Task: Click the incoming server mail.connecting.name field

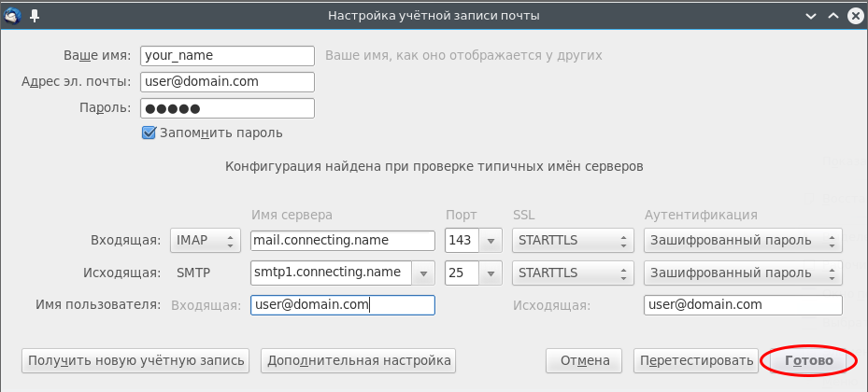Action: [x=343, y=241]
